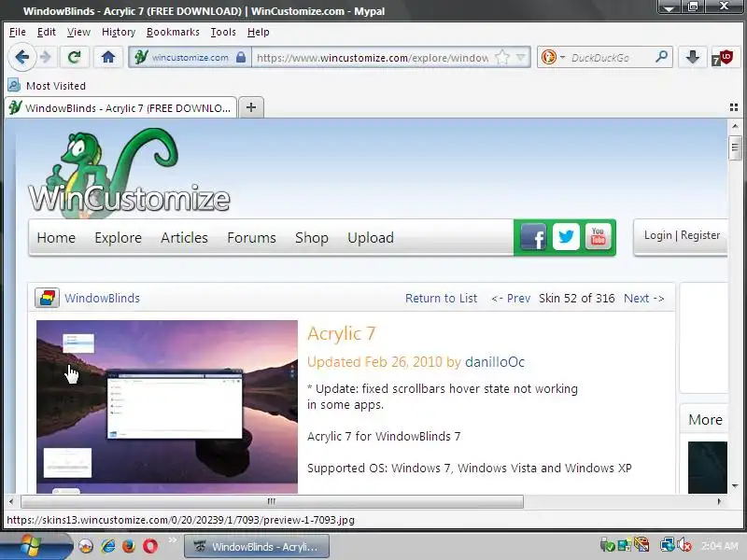Click the WinCustomize gecko logo
Screen dimensions: 747x560
[x=129, y=173]
